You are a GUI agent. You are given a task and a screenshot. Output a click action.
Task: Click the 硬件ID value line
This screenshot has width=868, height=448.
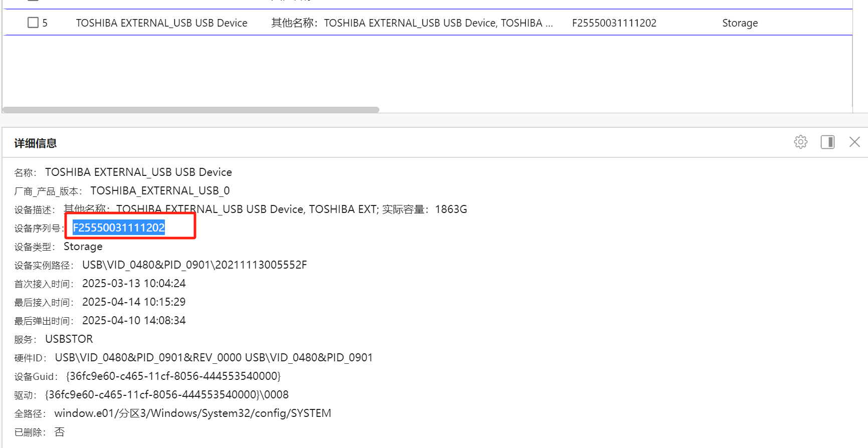click(x=213, y=357)
